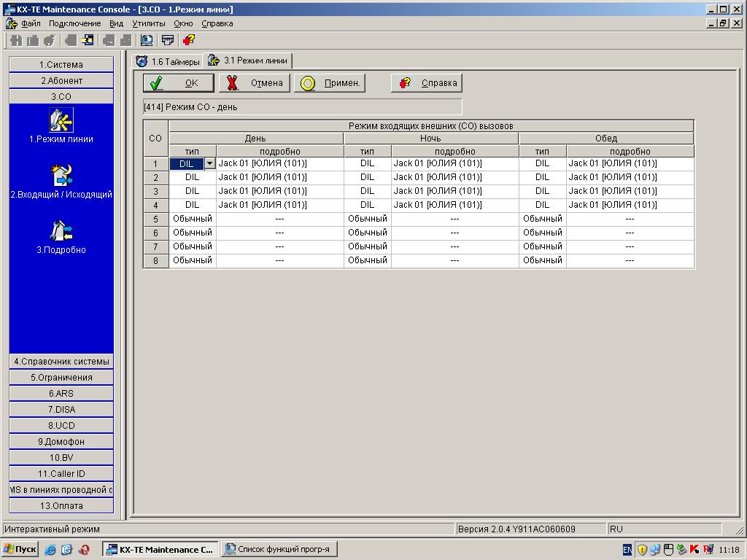Switch to the '3.1 Режим линии' tab

point(248,61)
